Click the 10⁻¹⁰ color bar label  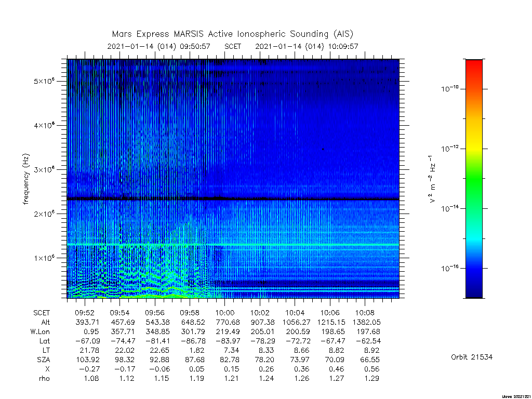449,89
